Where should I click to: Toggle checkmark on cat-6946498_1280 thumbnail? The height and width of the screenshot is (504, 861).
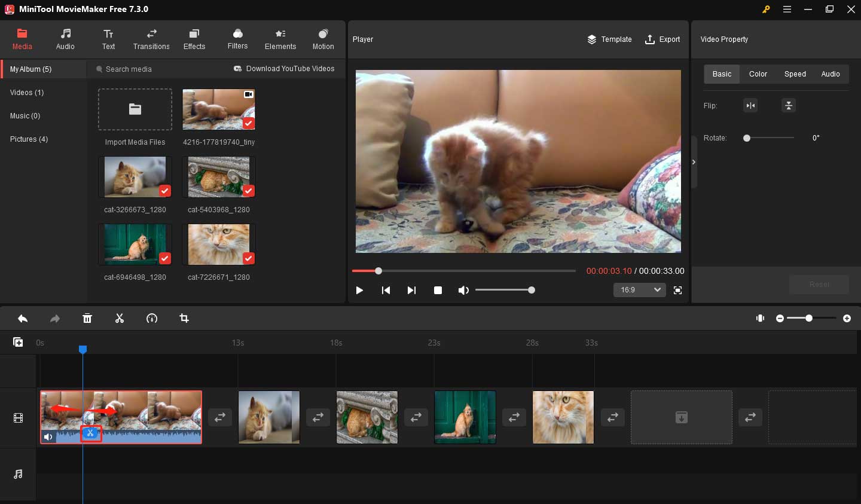165,258
